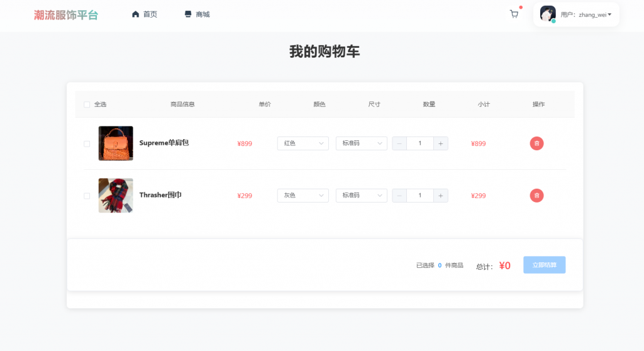Open the 灰色 color dropdown for Thrasher围巾

click(x=303, y=196)
